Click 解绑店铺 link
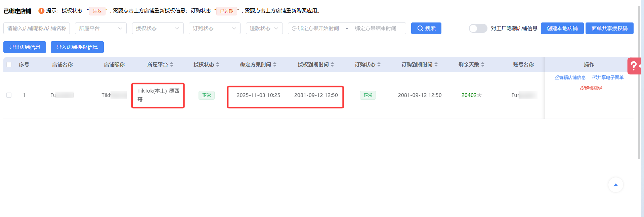Viewport: 644px width, 217px height. [591, 88]
